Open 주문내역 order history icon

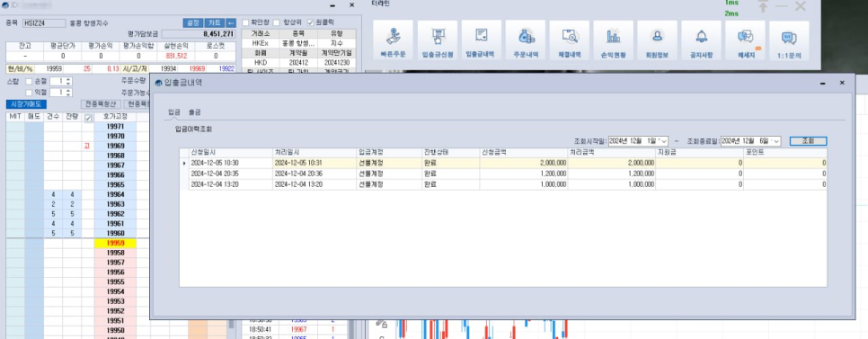click(x=526, y=40)
